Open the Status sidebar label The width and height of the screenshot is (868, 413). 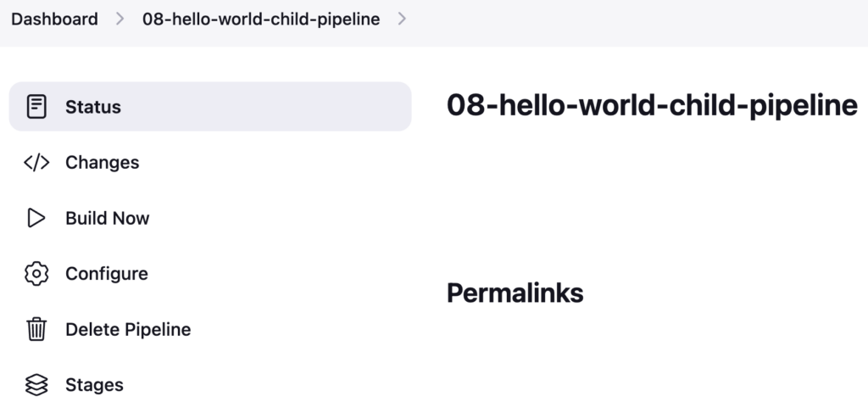[93, 107]
